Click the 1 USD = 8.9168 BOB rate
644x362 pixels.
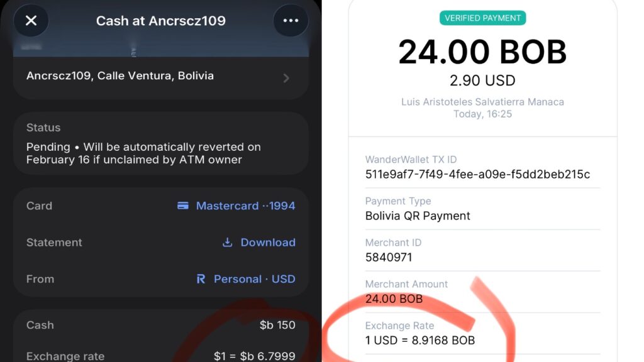click(x=420, y=340)
